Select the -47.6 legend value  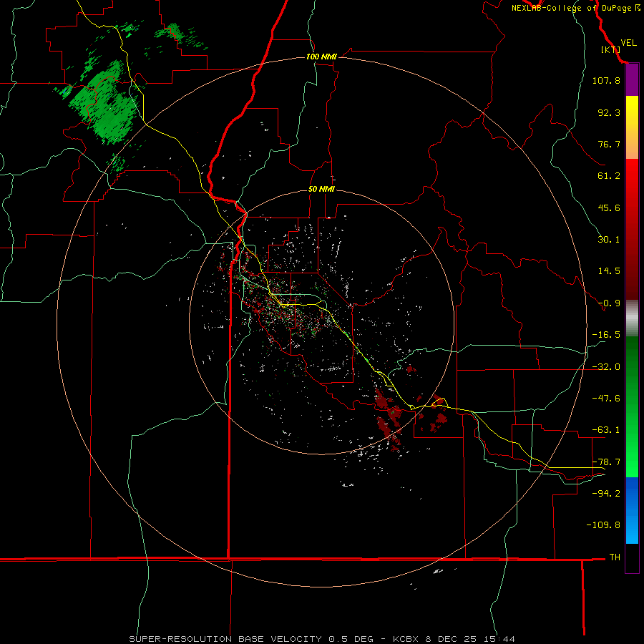606,399
